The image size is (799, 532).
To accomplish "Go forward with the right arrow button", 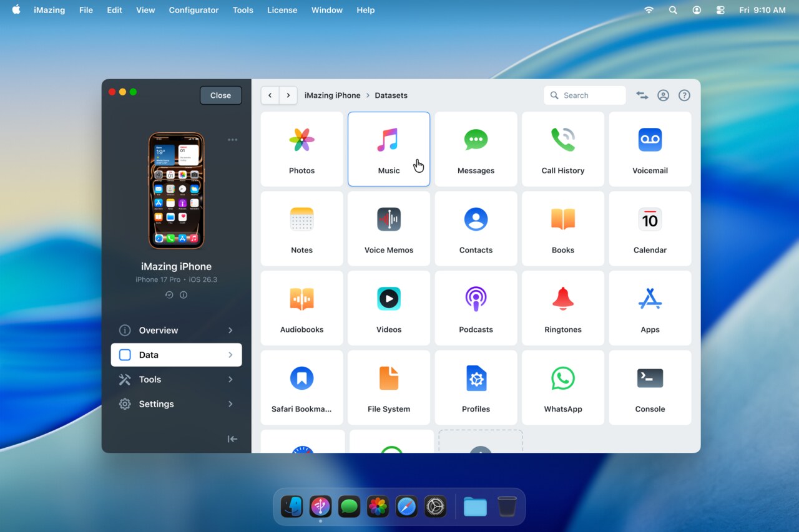I will point(288,95).
